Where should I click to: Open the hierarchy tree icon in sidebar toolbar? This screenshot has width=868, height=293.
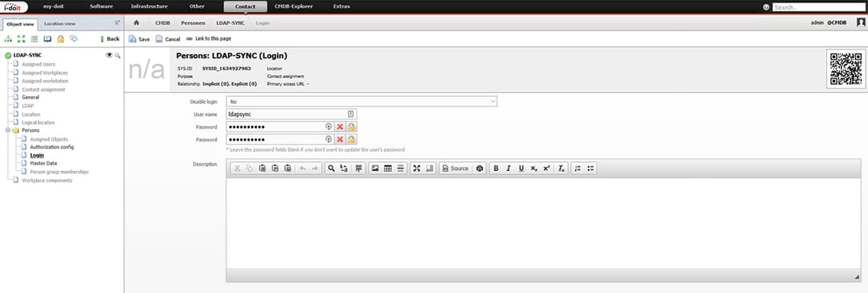pos(8,39)
